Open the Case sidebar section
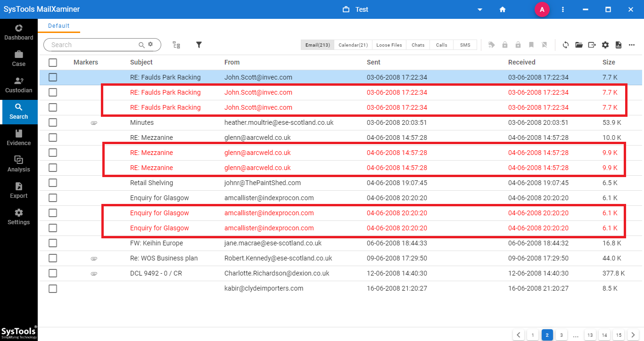Image resolution: width=644 pixels, height=341 pixels. coord(19,59)
